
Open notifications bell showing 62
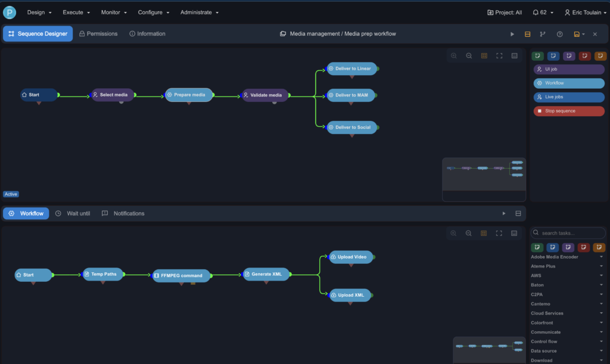coord(543,13)
